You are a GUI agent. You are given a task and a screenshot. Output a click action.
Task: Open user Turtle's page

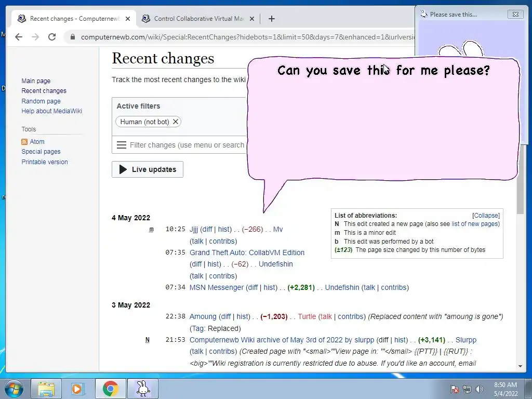tap(307, 316)
